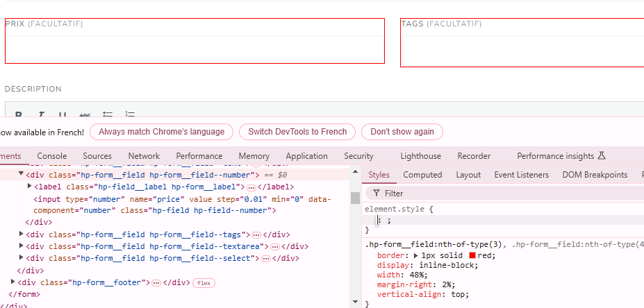Expand the hp-form__footer div

pyautogui.click(x=13, y=282)
